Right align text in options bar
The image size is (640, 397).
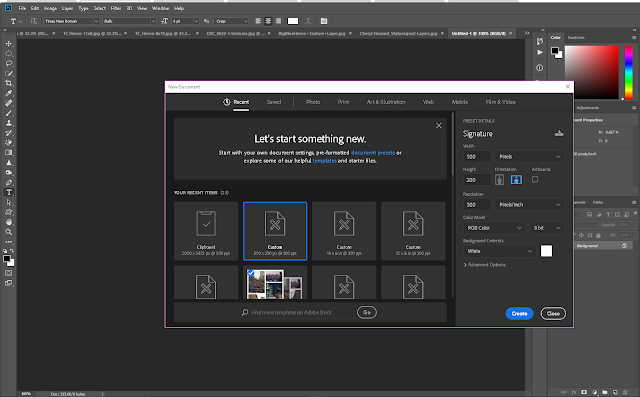tap(278, 21)
